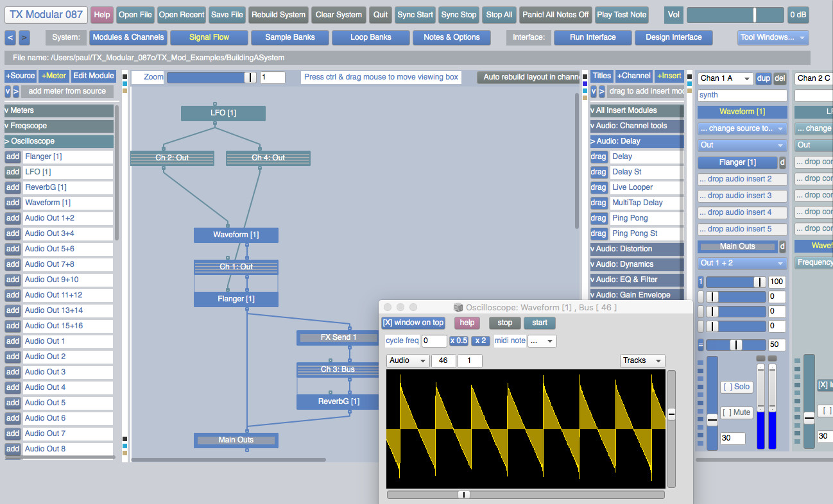Click the dup button for Chan 1 A
The image size is (833, 504).
coord(763,79)
